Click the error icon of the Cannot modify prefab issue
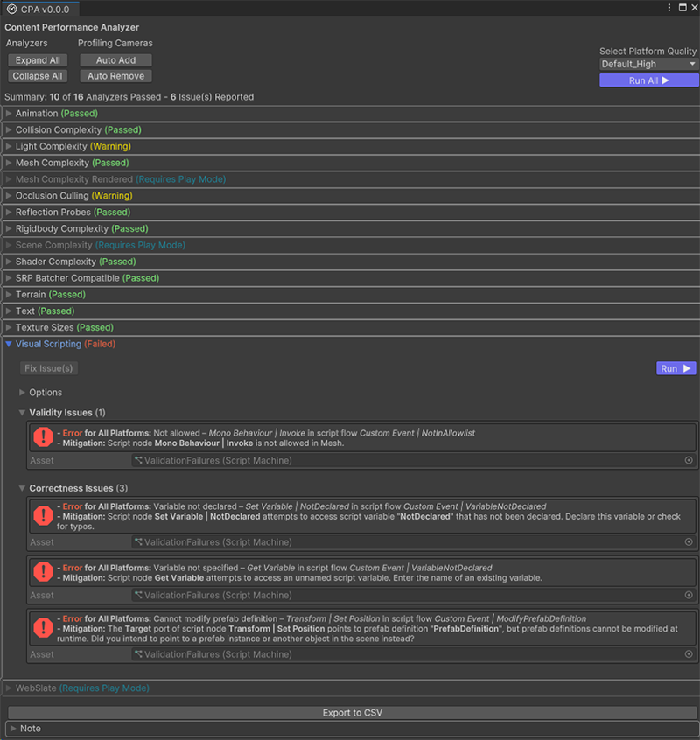The image size is (700, 740). click(x=43, y=628)
